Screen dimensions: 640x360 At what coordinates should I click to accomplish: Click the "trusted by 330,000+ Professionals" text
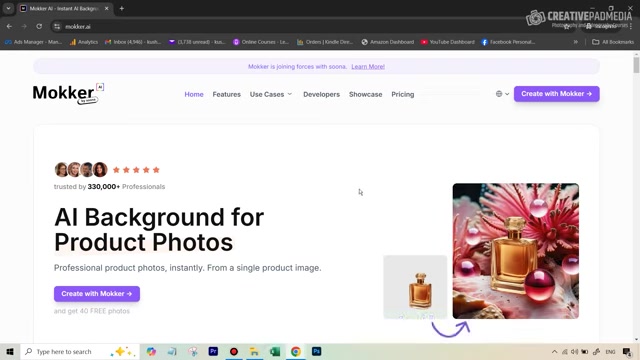(x=109, y=187)
